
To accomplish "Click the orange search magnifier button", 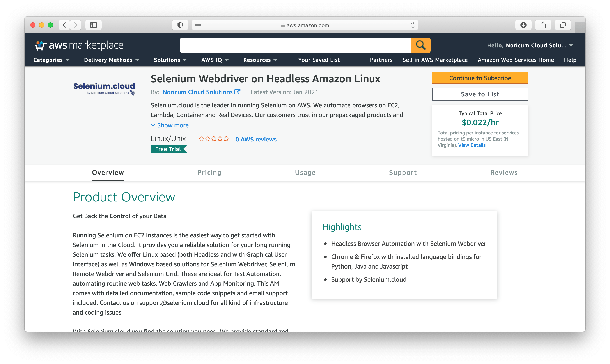I will [x=420, y=45].
